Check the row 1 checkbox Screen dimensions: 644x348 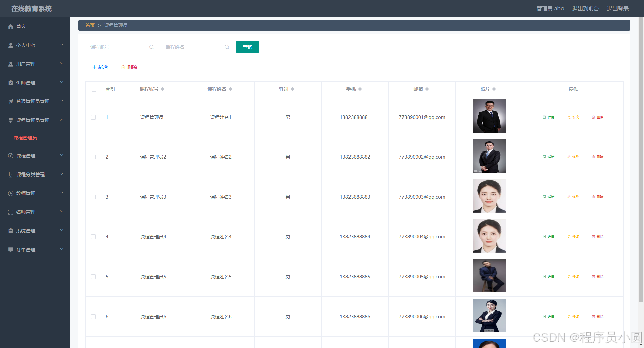tap(93, 117)
